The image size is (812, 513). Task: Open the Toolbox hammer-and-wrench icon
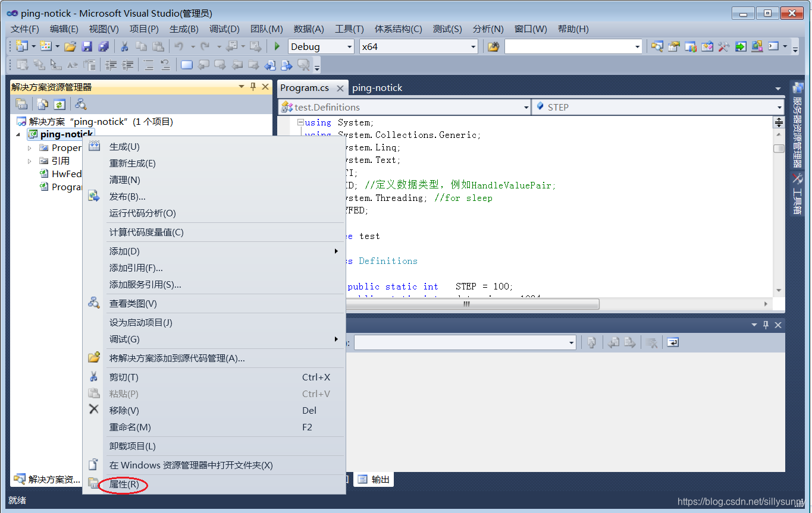pyautogui.click(x=723, y=46)
